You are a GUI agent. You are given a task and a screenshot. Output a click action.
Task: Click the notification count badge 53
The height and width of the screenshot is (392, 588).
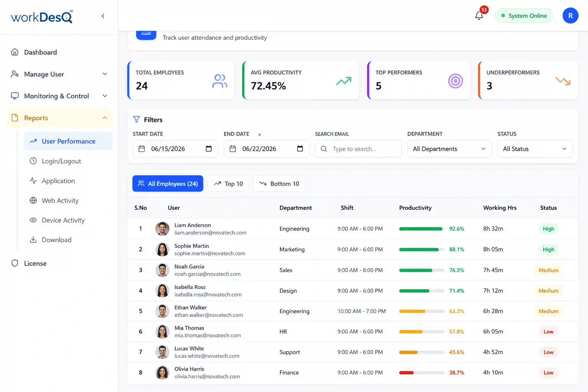click(x=484, y=10)
